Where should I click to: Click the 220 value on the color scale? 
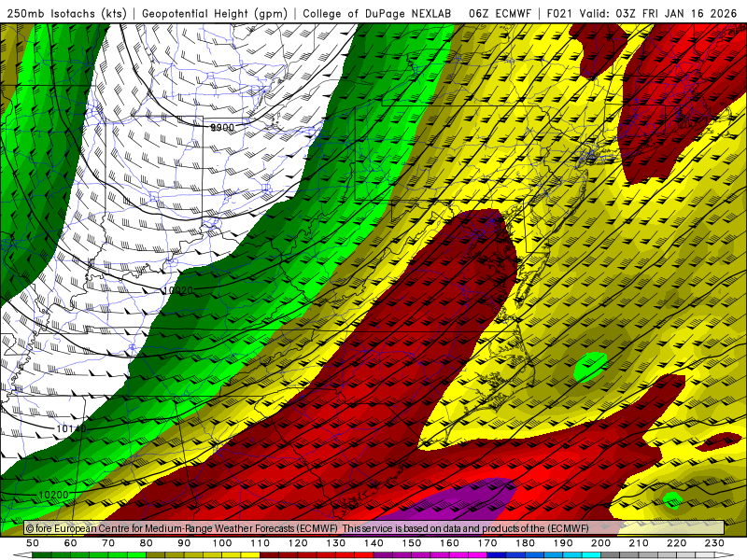677,543
